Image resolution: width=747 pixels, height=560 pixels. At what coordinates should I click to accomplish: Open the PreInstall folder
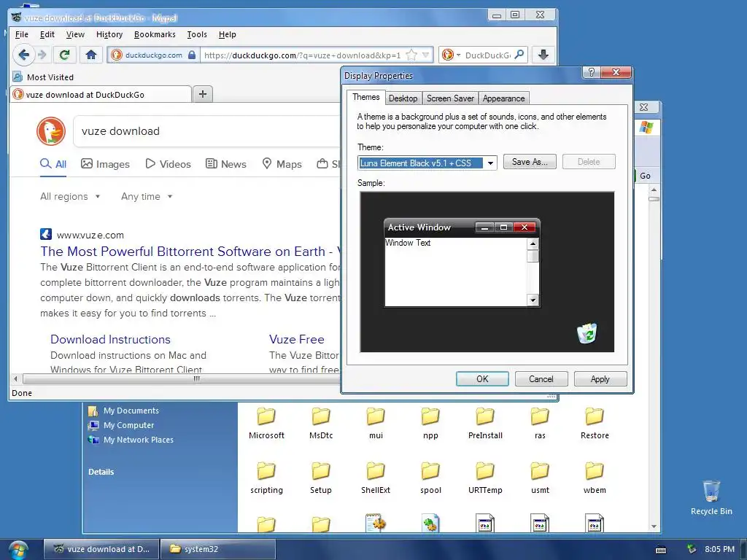coord(485,423)
